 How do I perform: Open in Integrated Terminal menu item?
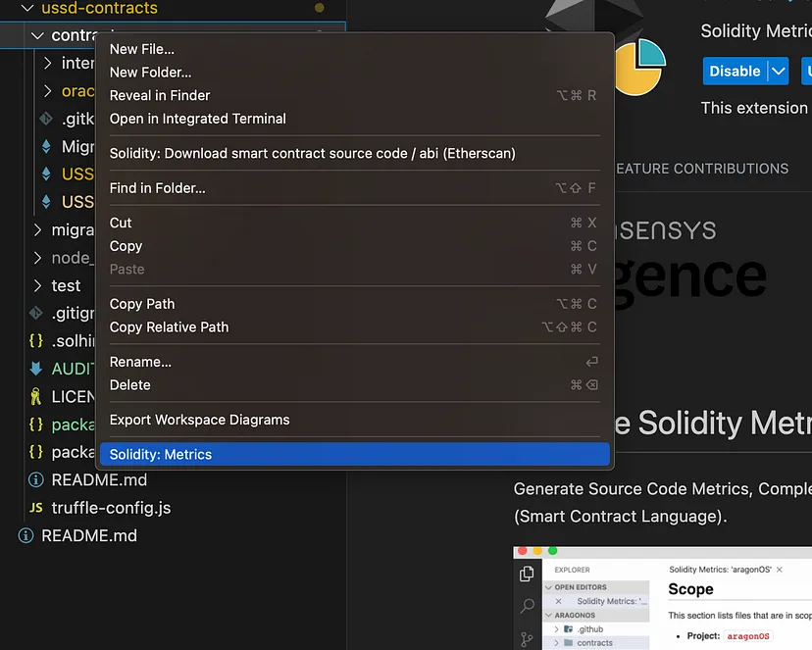click(355, 119)
